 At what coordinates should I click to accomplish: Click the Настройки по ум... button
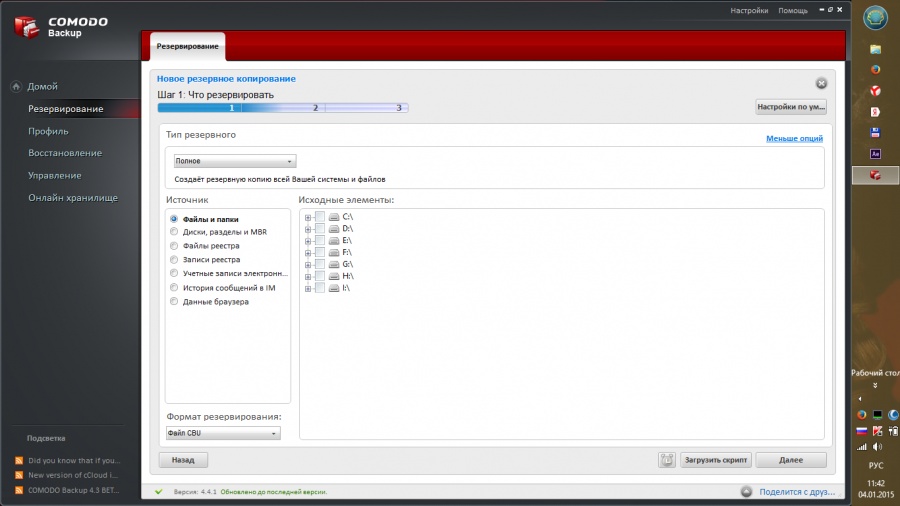[x=791, y=107]
